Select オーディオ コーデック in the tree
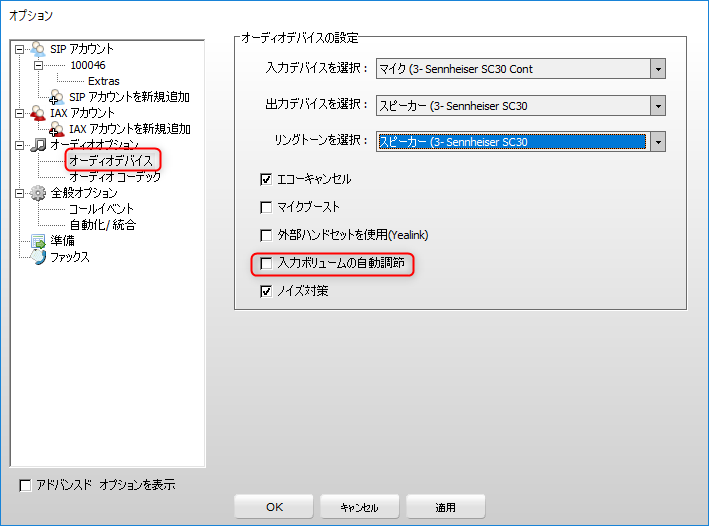This screenshot has width=709, height=526. click(x=114, y=177)
